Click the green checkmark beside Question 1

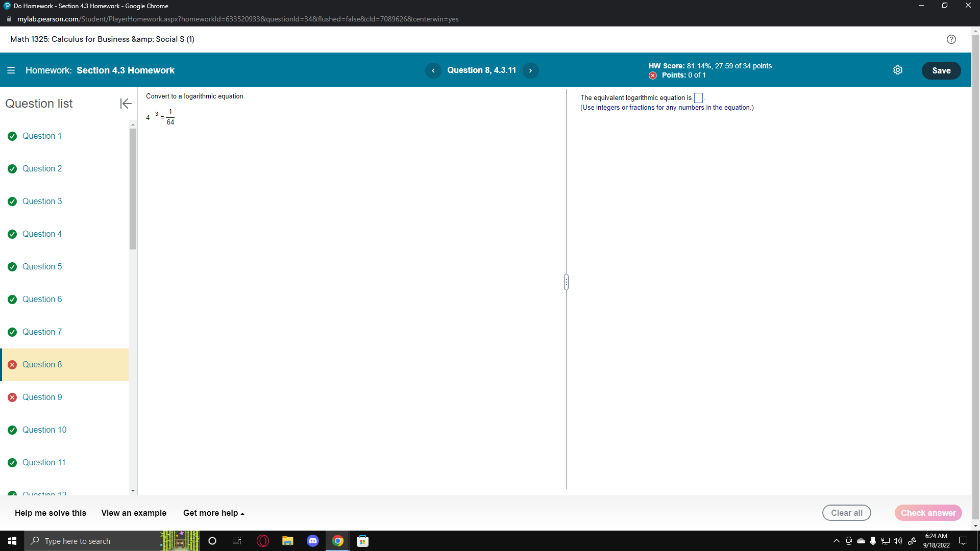(12, 136)
